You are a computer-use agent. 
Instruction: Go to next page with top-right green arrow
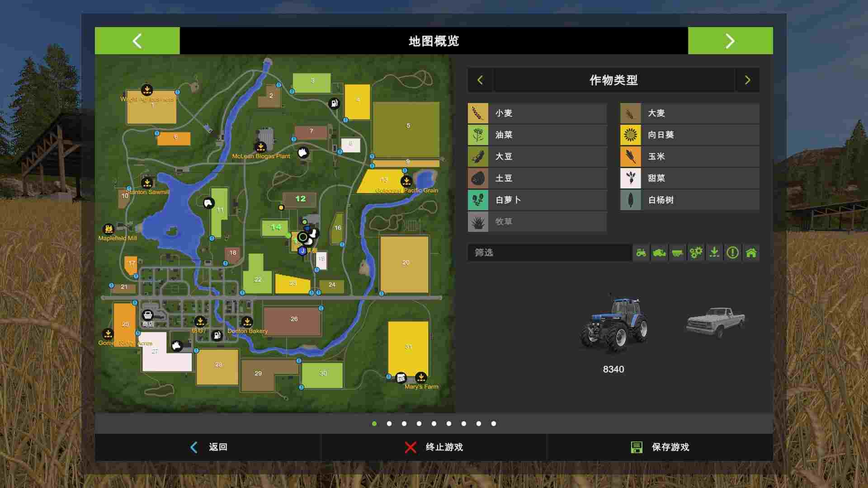(730, 41)
